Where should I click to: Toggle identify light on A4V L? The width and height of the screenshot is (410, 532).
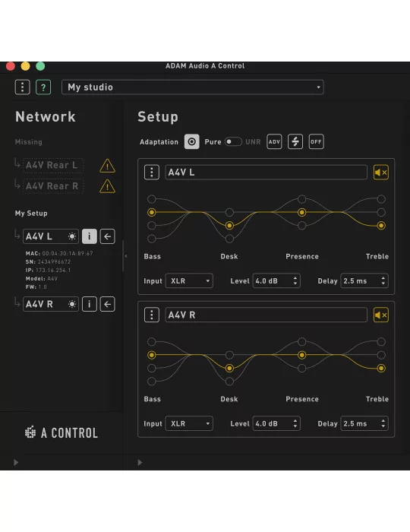click(x=72, y=236)
